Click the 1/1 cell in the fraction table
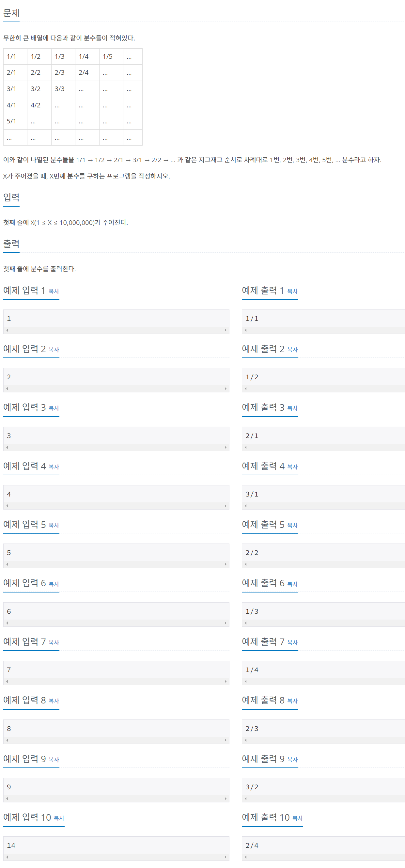 coord(15,56)
